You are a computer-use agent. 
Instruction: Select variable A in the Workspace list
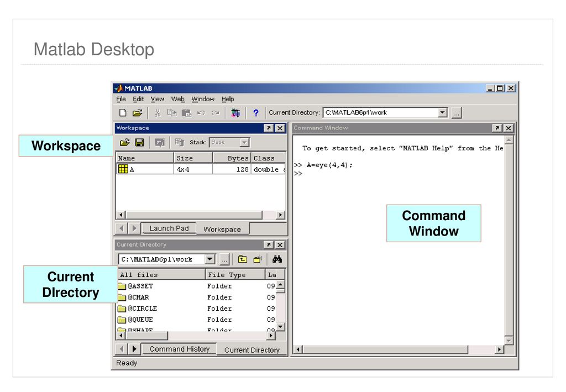click(x=201, y=169)
